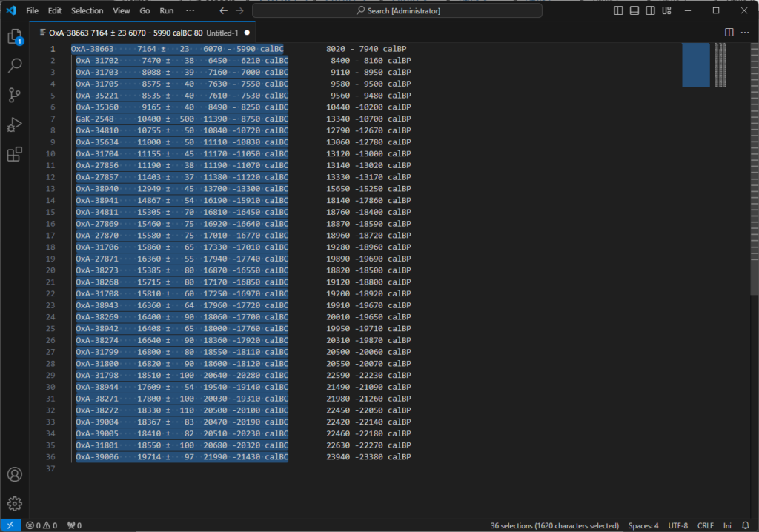Open the Source Control view
759x532 pixels.
point(15,95)
